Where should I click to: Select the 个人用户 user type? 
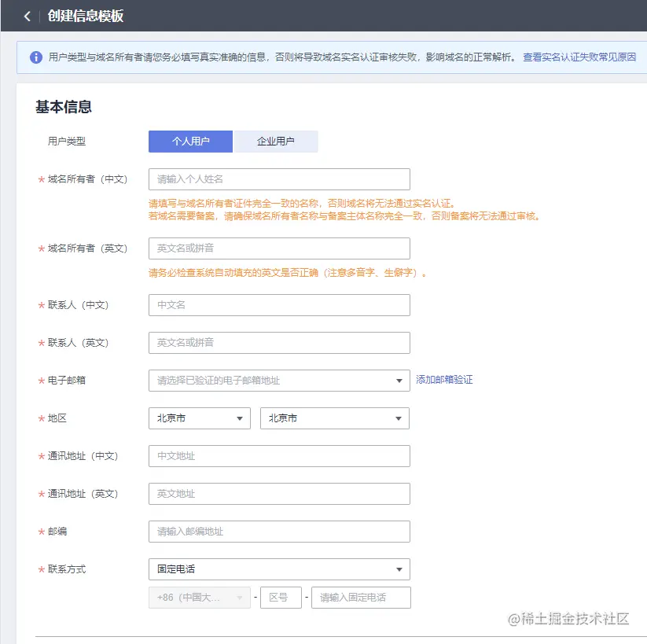pos(190,142)
